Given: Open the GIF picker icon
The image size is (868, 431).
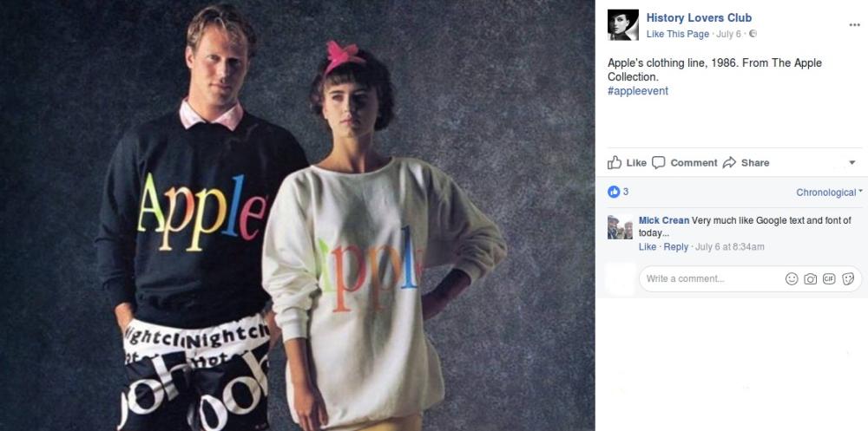Looking at the screenshot, I should (829, 279).
